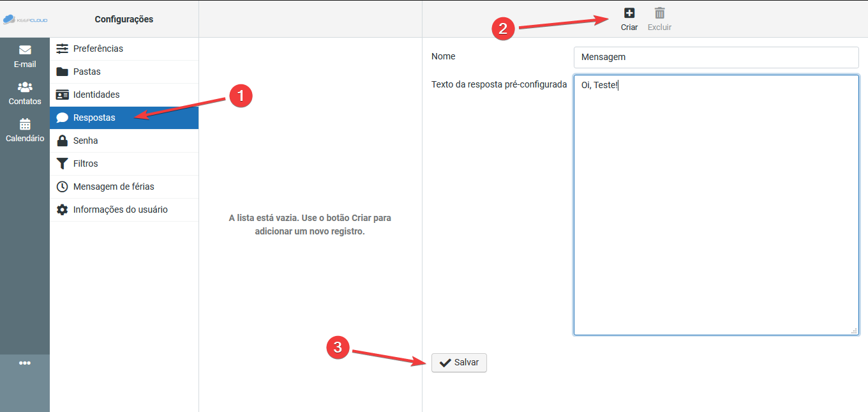Open Senha settings section
Viewport: 868px width, 412px height.
[124, 141]
